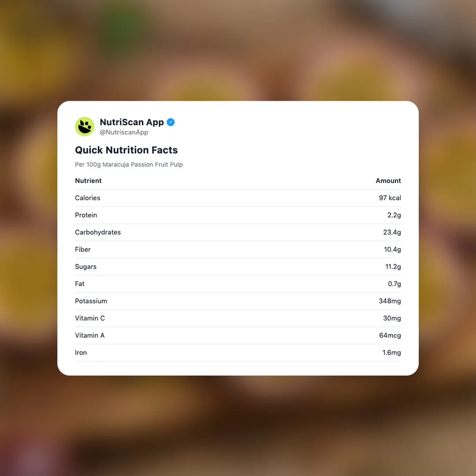Click the @NutriscanApp handle
The image size is (476, 476).
124,132
